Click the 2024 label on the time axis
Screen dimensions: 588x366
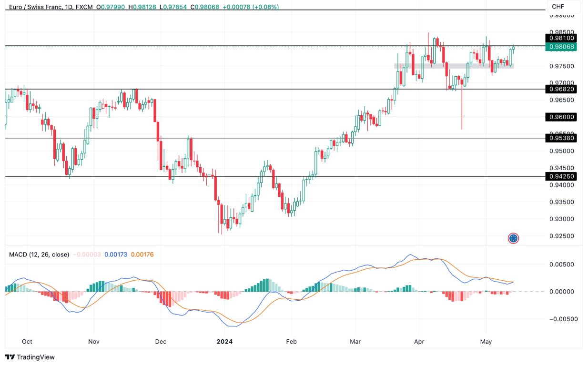pos(225,342)
